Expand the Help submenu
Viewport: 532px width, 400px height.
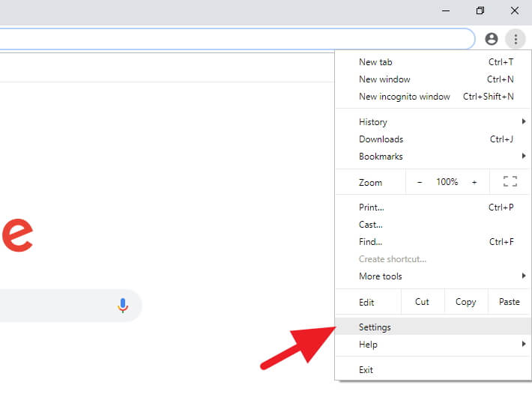click(x=433, y=345)
